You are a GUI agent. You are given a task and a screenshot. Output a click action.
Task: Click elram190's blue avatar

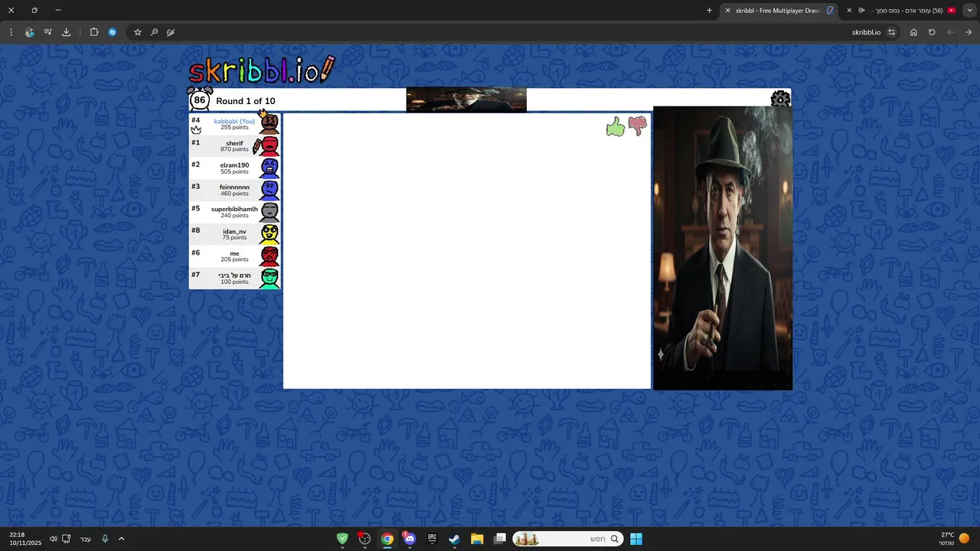[269, 168]
